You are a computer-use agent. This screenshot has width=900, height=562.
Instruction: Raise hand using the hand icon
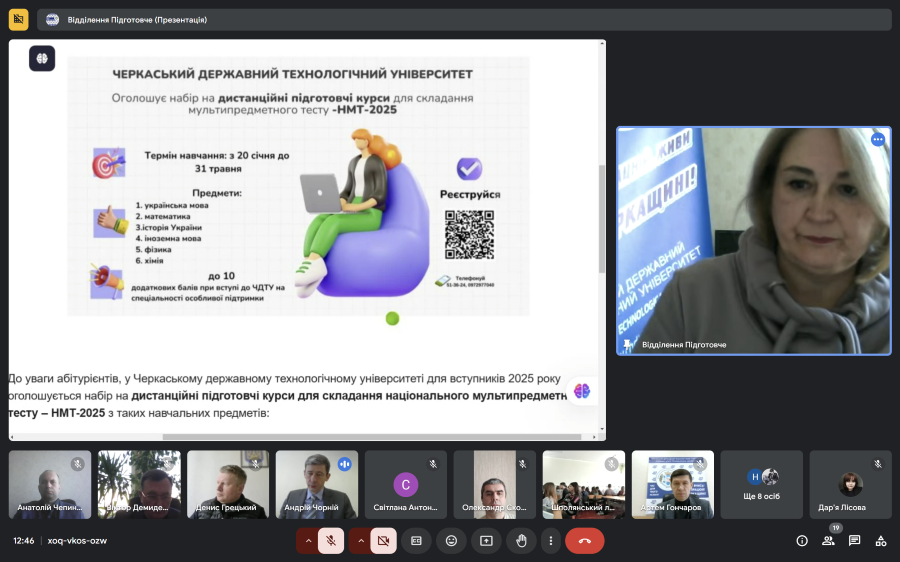pyautogui.click(x=521, y=541)
